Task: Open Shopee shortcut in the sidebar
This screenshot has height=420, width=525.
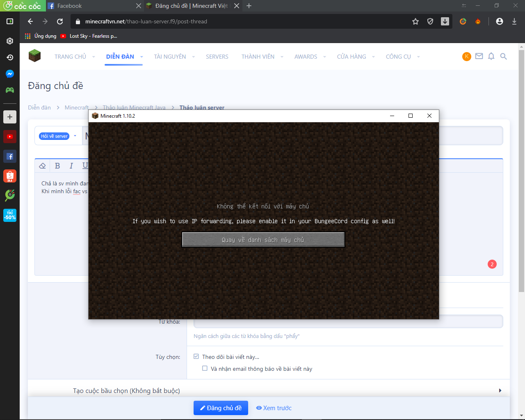Action: pos(10,176)
